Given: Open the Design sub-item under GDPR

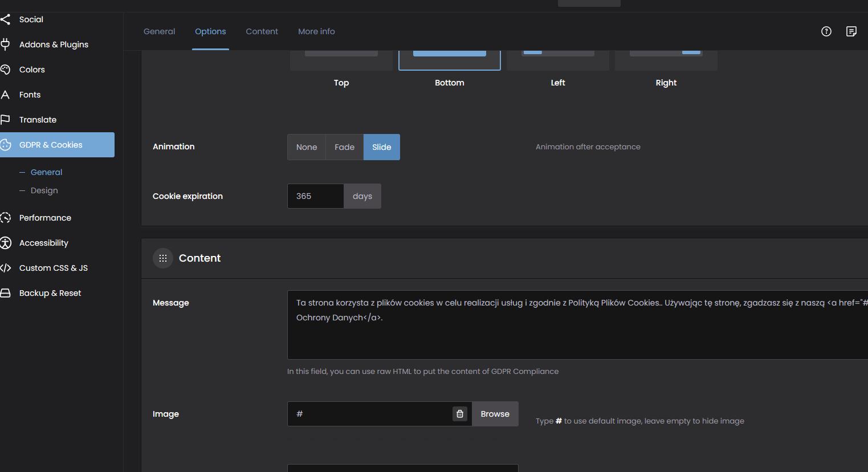Looking at the screenshot, I should coord(44,190).
